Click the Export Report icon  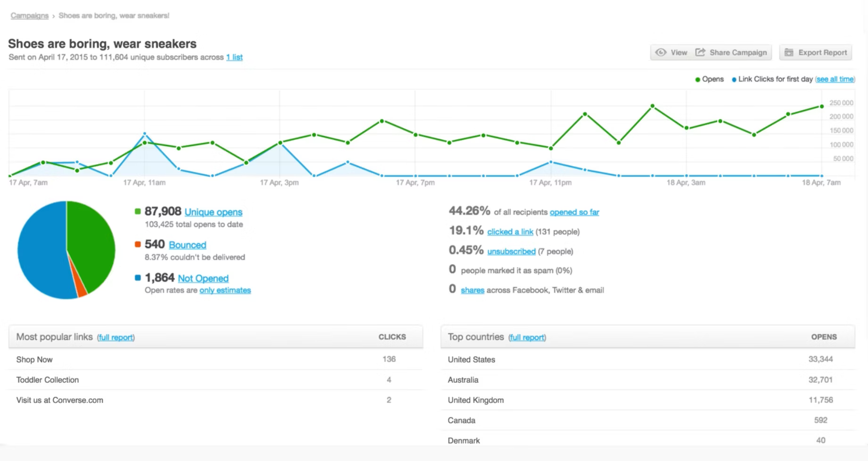[789, 52]
